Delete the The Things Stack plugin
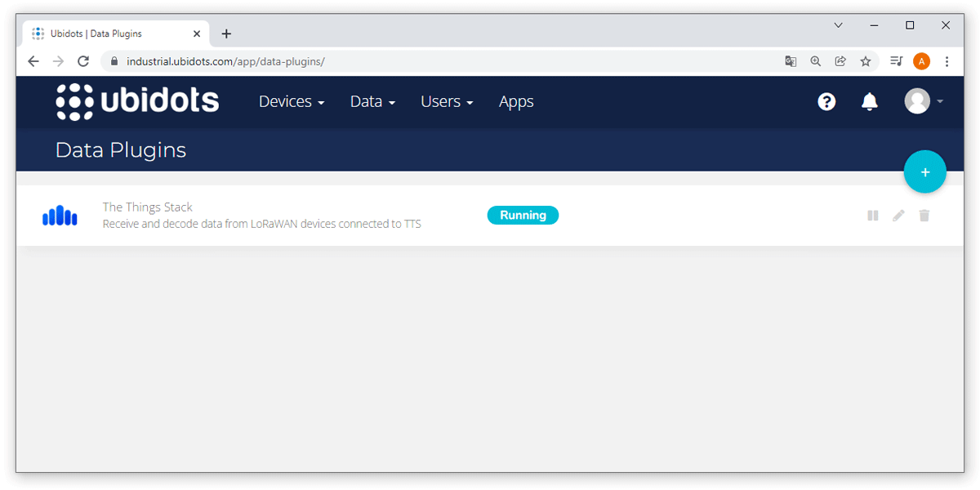The height and width of the screenshot is (490, 980). pos(924,216)
